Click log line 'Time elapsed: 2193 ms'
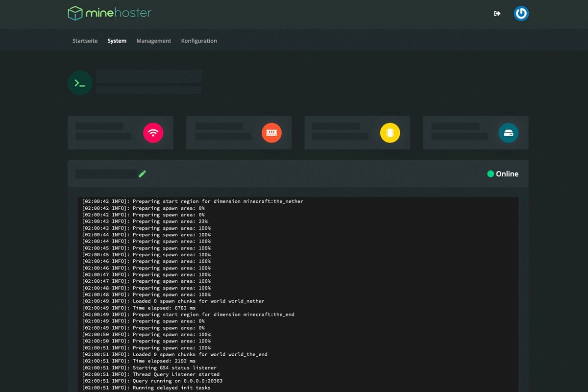588x392 pixels. tap(139, 361)
